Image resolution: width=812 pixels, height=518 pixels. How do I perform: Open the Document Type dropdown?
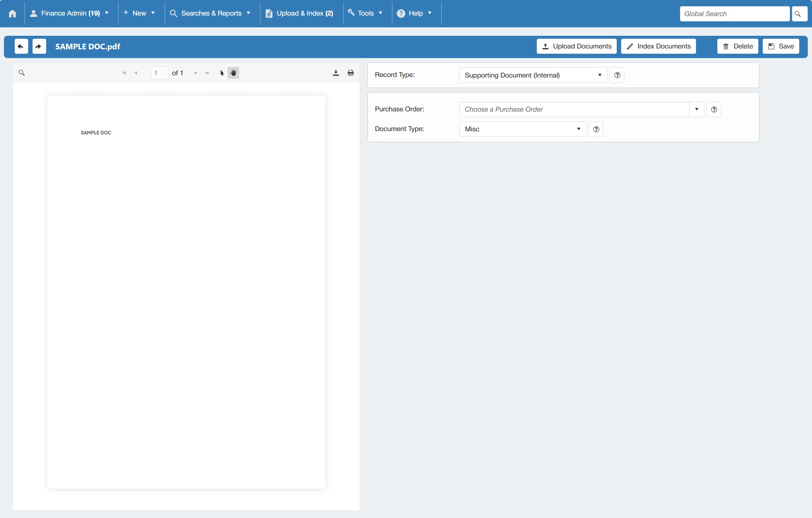pos(523,129)
